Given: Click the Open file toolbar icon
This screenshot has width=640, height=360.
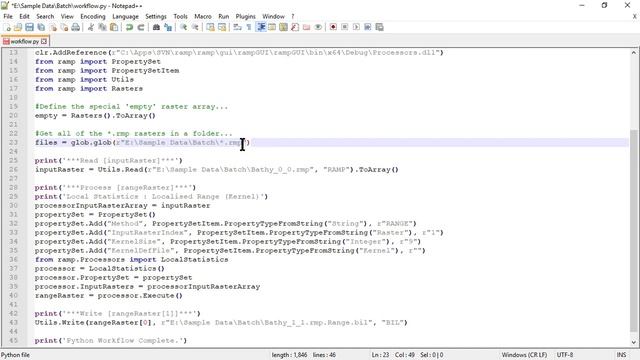Looking at the screenshot, I should [18, 27].
